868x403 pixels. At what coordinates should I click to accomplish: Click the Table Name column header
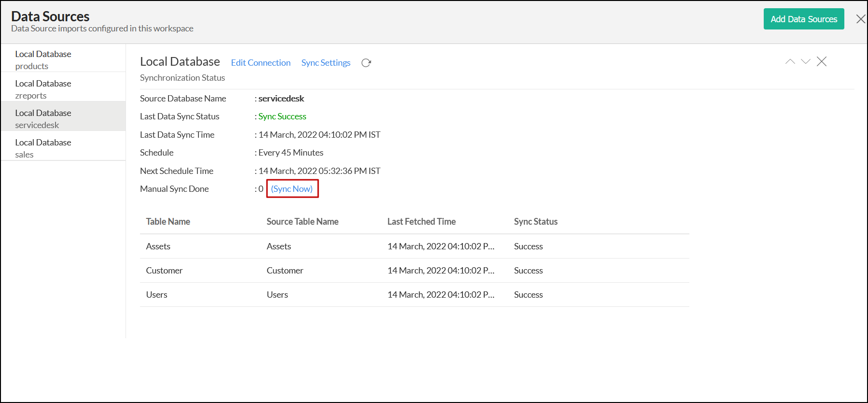tap(168, 222)
